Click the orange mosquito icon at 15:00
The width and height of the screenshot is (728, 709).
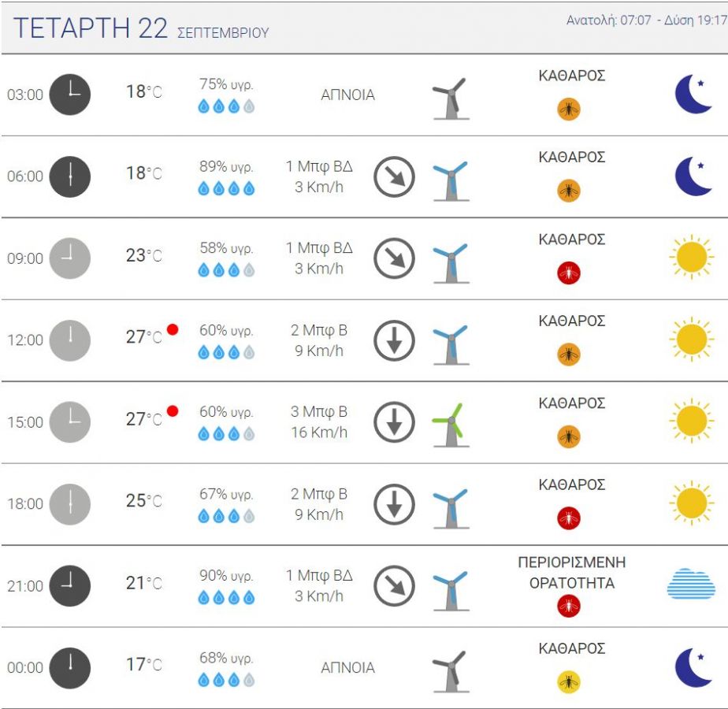pos(569,436)
